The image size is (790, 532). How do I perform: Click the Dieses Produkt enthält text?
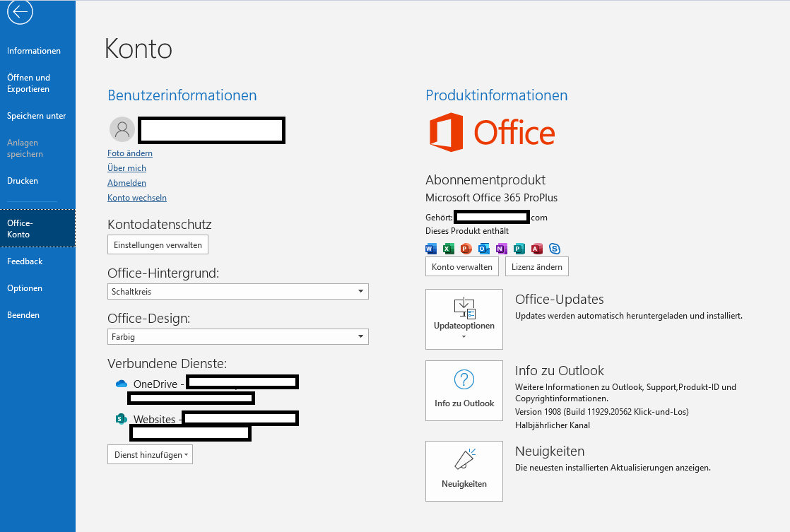pos(467,231)
